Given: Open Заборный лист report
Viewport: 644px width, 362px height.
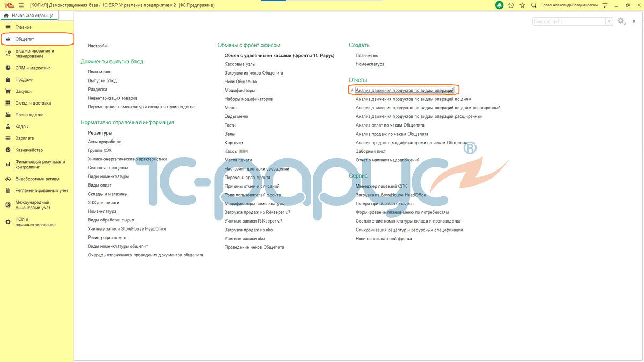Looking at the screenshot, I should (371, 151).
